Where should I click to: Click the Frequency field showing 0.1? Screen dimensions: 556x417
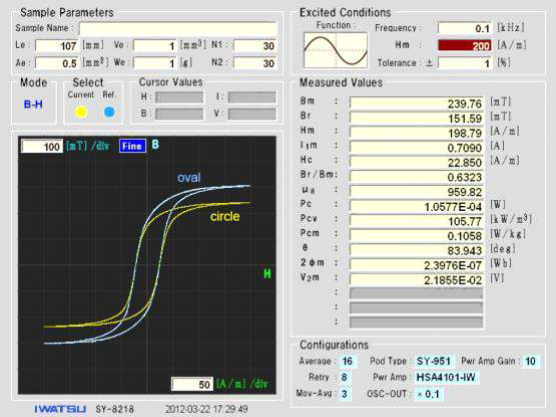pos(465,28)
